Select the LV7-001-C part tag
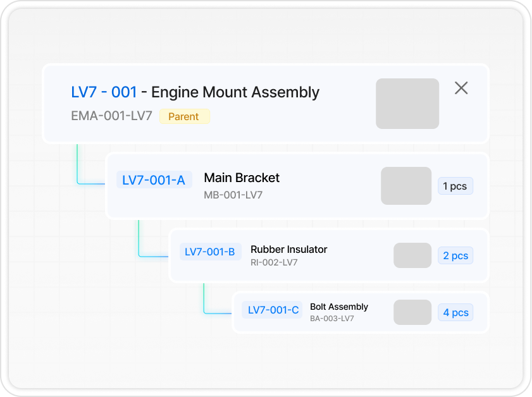532x397 pixels. tap(273, 310)
